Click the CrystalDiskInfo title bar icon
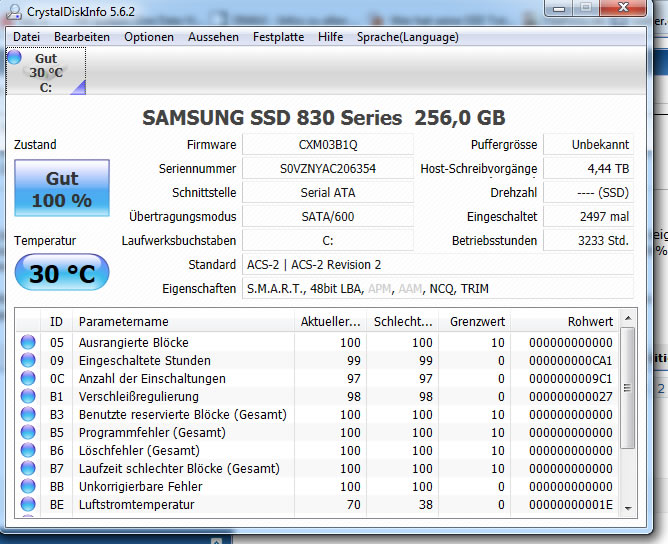The width and height of the screenshot is (668, 544). (x=14, y=12)
